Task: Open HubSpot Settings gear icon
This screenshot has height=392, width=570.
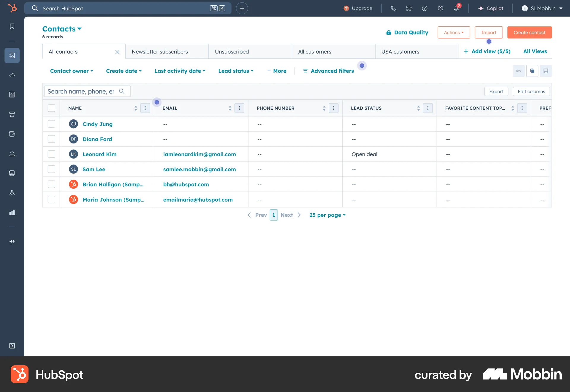Action: tap(440, 8)
